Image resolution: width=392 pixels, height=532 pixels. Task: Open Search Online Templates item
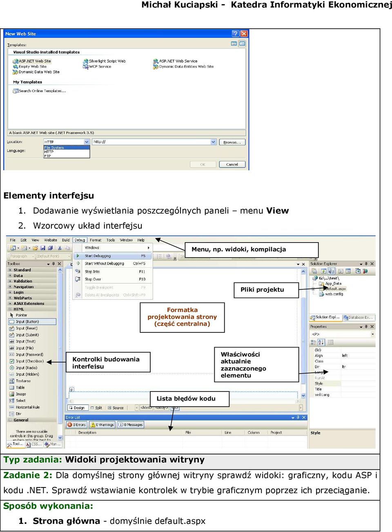point(39,91)
